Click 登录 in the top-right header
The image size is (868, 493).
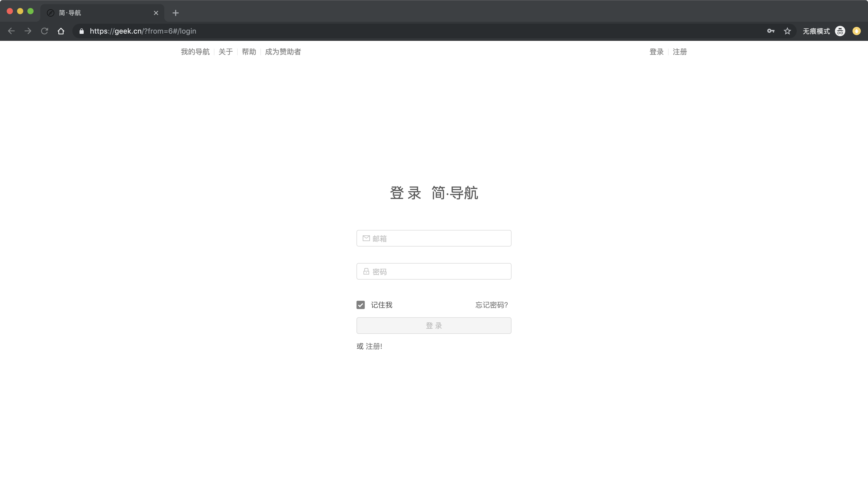[656, 52]
